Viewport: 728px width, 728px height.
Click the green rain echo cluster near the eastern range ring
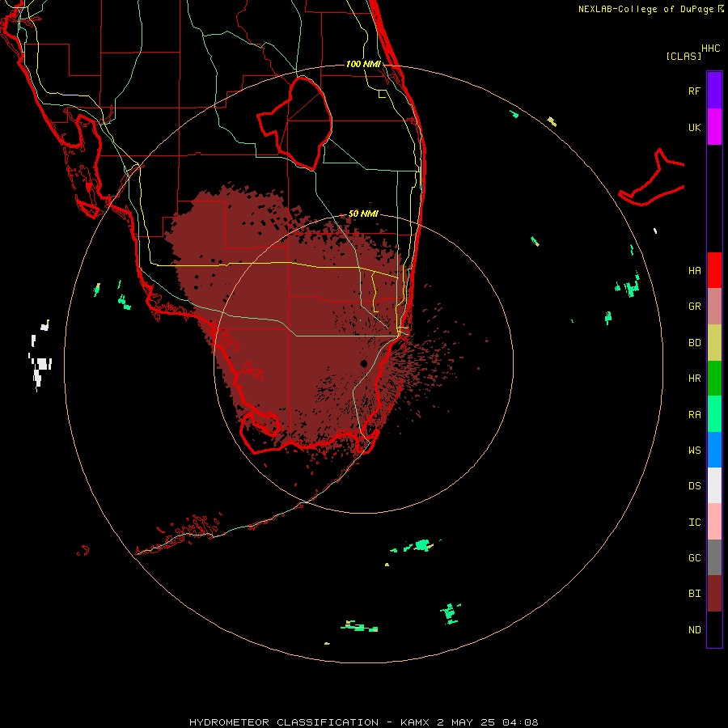tap(629, 287)
